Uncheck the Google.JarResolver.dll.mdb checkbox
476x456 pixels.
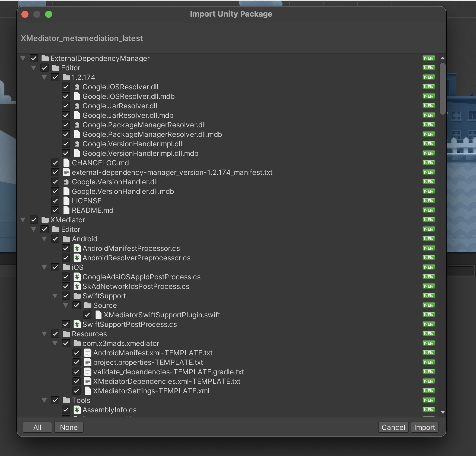click(66, 115)
